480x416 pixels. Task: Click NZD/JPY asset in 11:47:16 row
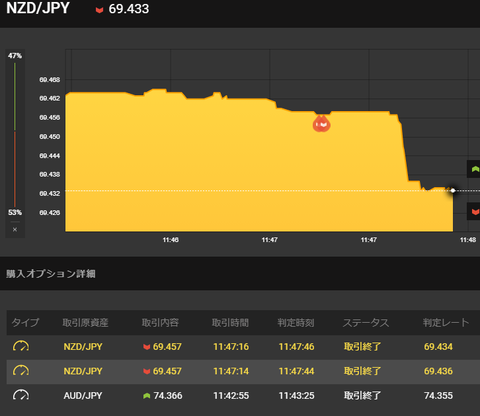click(x=83, y=347)
